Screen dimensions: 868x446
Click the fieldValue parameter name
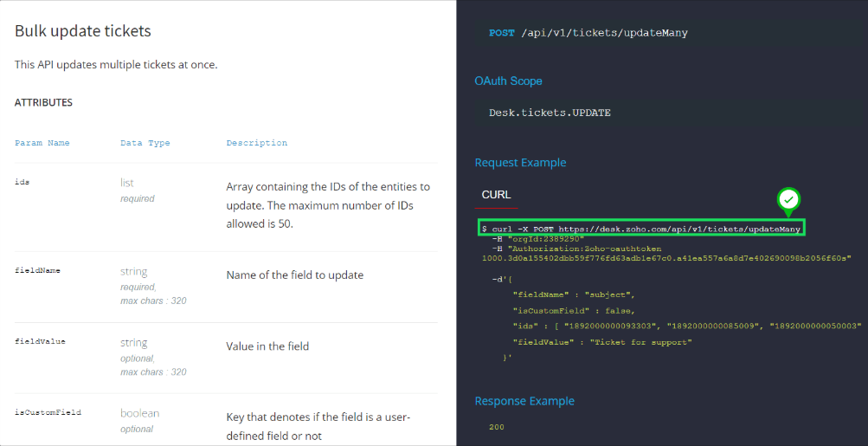pos(40,341)
